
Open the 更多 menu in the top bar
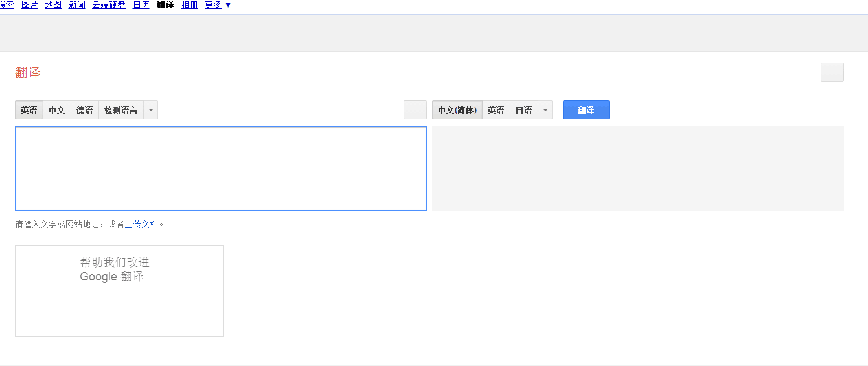[x=218, y=5]
